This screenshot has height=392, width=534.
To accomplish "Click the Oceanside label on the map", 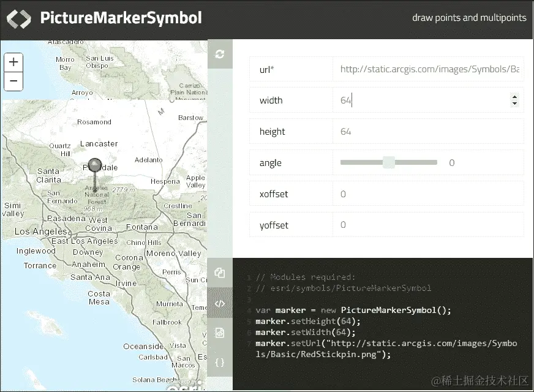I will tap(143, 346).
